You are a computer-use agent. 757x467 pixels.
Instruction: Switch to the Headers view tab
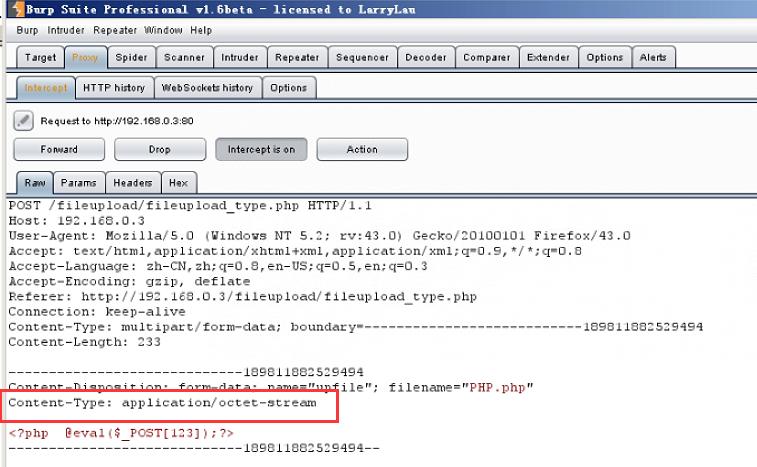133,183
